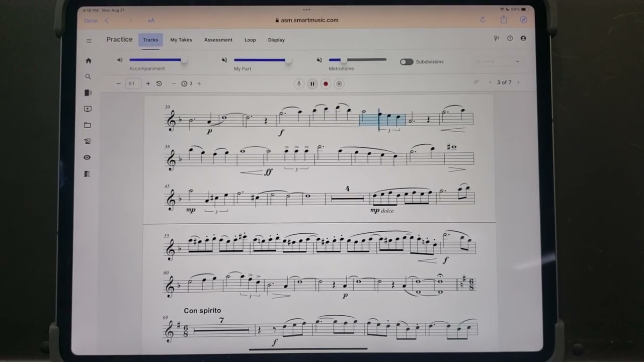Viewport: 644px width, 362px height.
Task: Select the Tracks tab
Action: click(x=150, y=40)
